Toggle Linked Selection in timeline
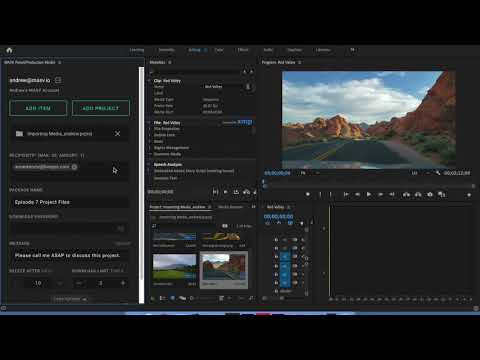 point(290,223)
